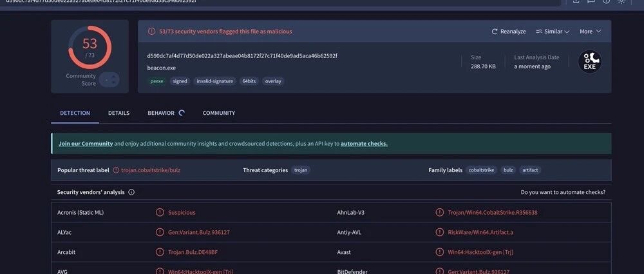This screenshot has width=644, height=274.
Task: Click the ALYac vendor name
Action: (65, 232)
